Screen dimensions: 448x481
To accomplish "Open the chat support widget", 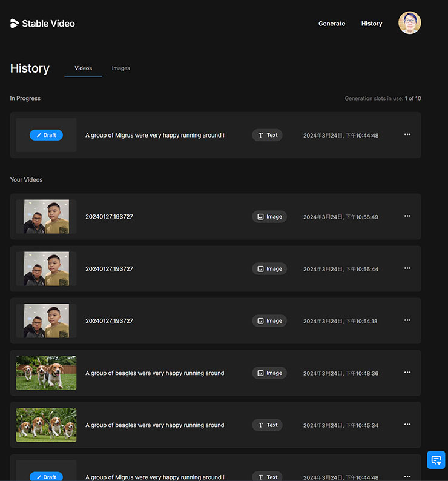I will [x=436, y=460].
